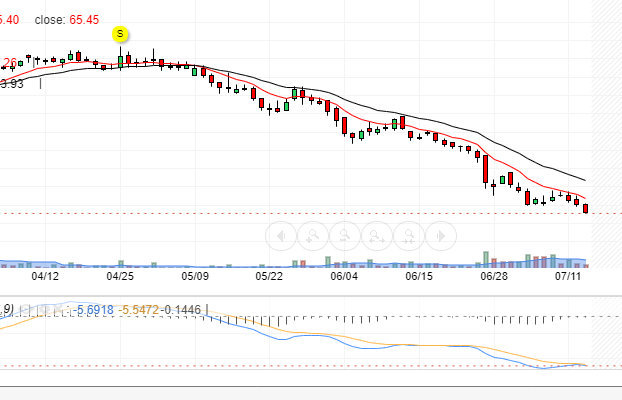
Task: Click the orange signal value -5.5472
Action: click(138, 310)
